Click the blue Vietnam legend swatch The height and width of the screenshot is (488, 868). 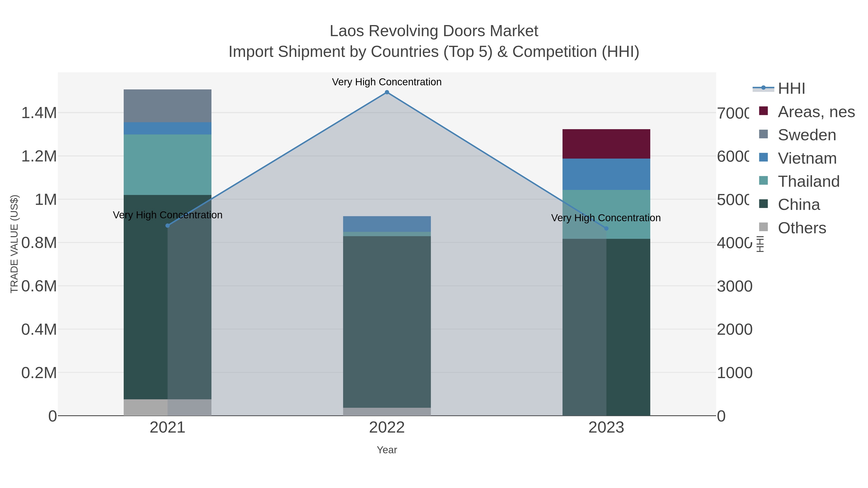(764, 157)
